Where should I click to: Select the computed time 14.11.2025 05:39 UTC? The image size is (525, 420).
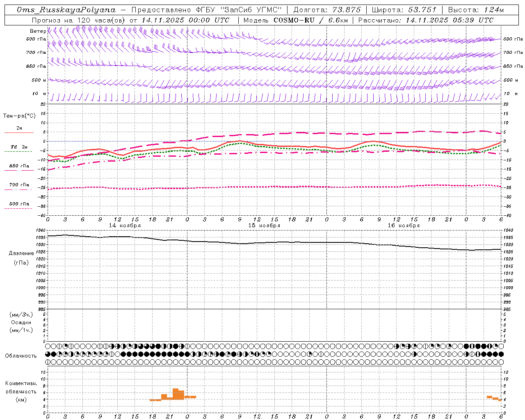point(450,20)
